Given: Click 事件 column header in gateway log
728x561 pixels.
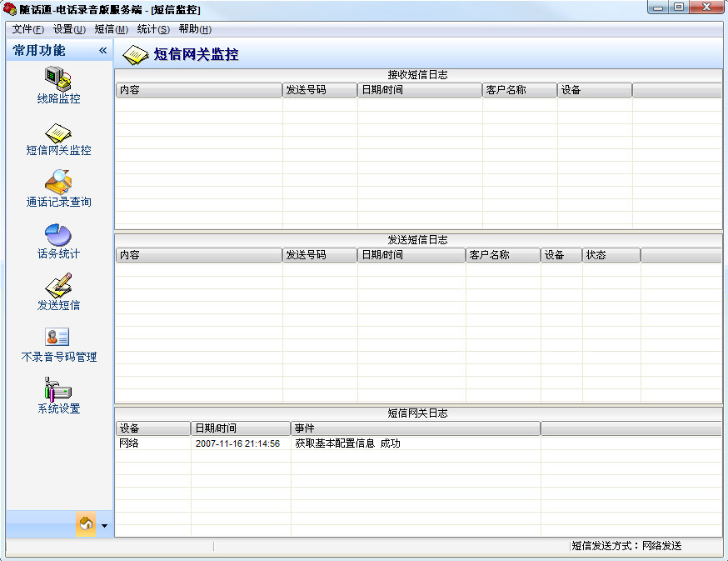Looking at the screenshot, I should (415, 428).
